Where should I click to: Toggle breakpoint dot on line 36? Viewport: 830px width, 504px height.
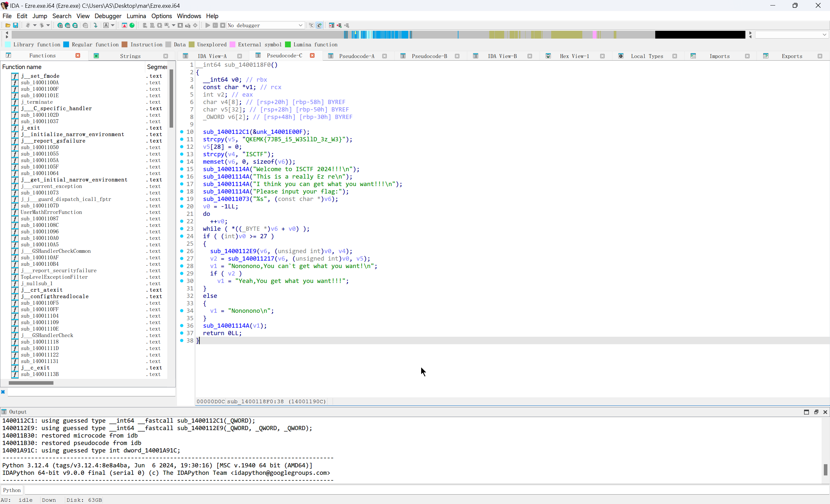[x=182, y=325]
